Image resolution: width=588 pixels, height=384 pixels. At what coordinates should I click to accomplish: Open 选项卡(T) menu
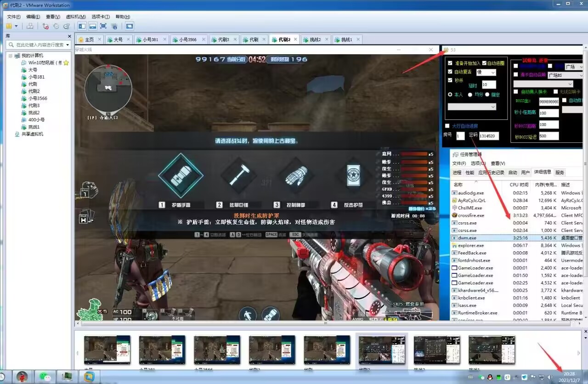tap(101, 17)
